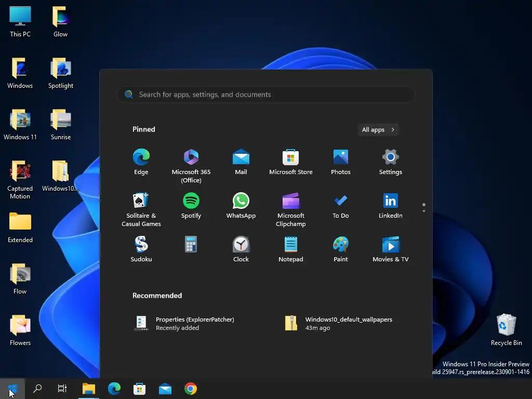Open the Calculator app icon
The image size is (532, 399).
coord(191,244)
